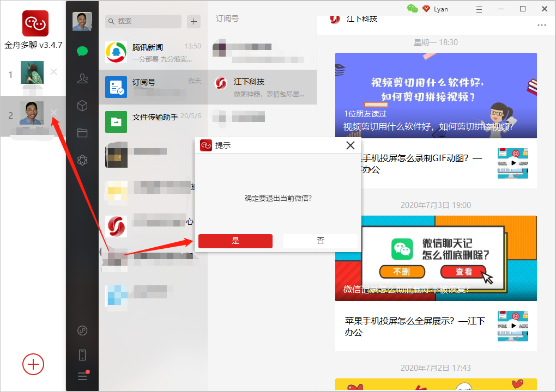556x392 pixels.
Task: Click the green 文件传输助手 icon
Action: pos(116,122)
